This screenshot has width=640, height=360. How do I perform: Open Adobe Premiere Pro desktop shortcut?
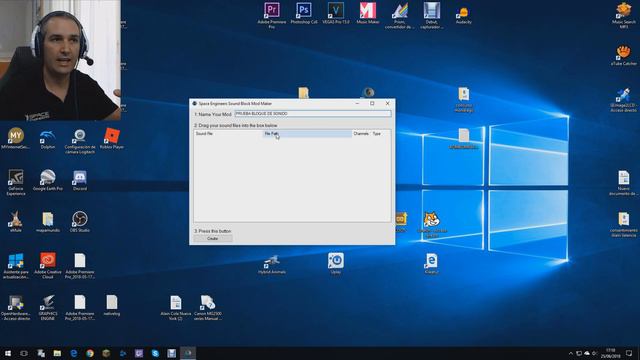(272, 15)
